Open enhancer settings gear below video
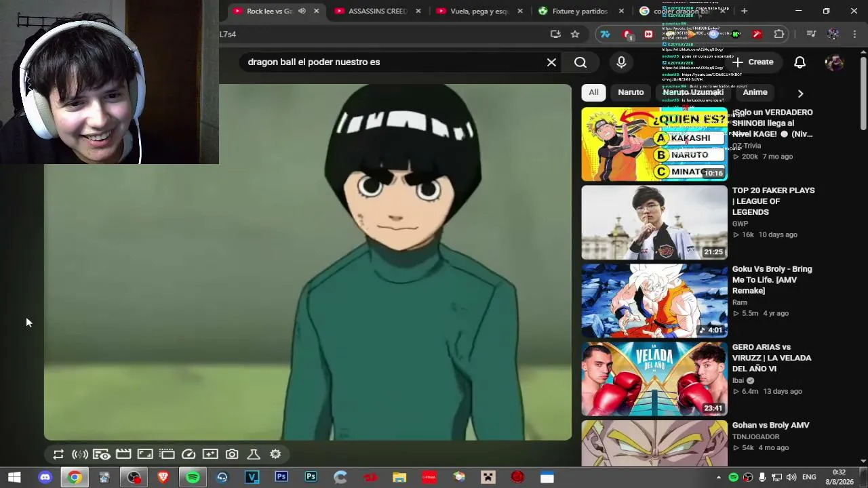The image size is (868, 488). click(275, 454)
